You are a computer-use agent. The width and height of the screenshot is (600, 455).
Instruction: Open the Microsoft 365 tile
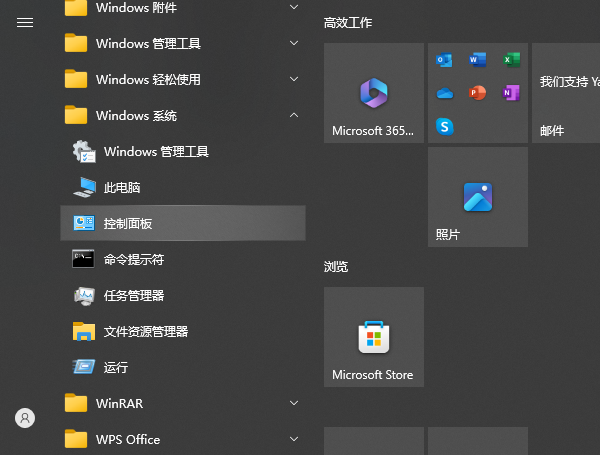[374, 93]
